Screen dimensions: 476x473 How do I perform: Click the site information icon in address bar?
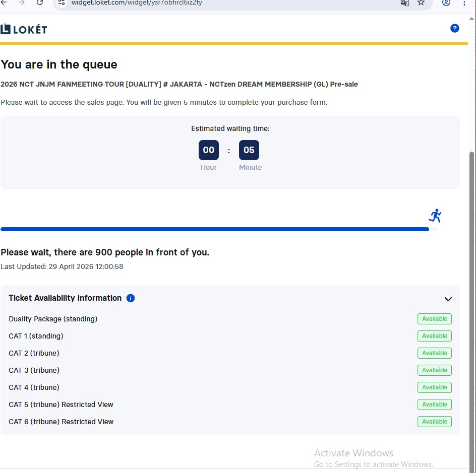62,3
